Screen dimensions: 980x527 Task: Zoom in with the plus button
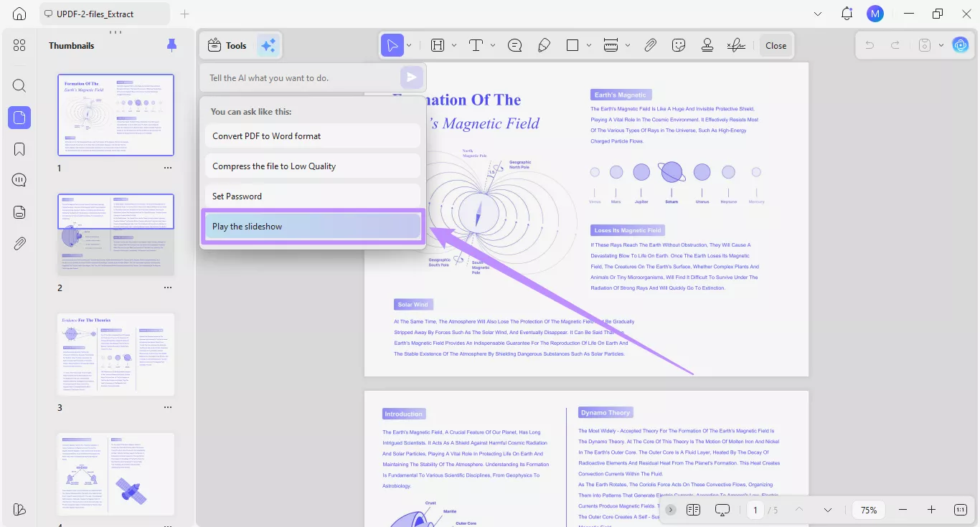[x=931, y=510]
